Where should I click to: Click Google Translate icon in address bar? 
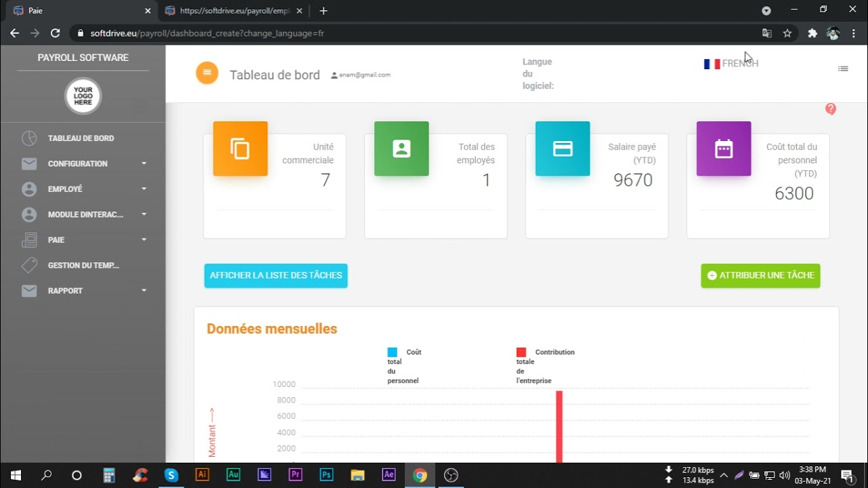[767, 33]
